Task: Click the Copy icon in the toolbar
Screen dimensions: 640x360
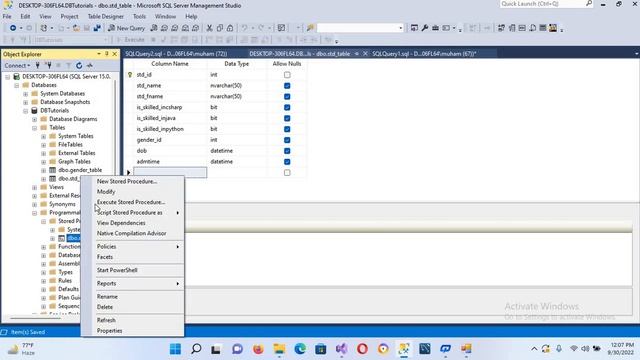Action: [x=220, y=28]
